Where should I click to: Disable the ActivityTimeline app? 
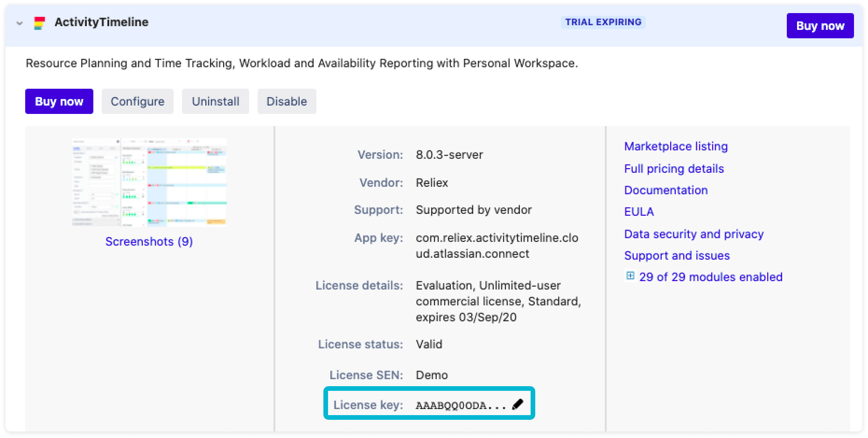click(x=287, y=101)
